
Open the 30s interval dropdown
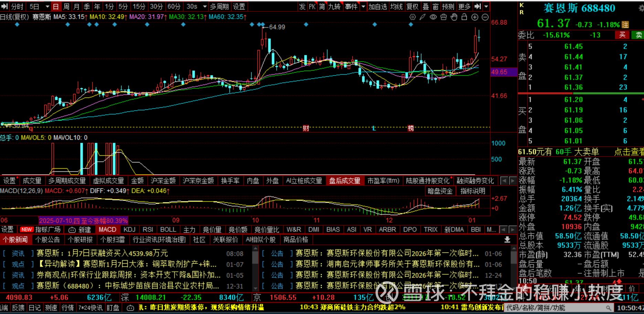click(x=205, y=7)
